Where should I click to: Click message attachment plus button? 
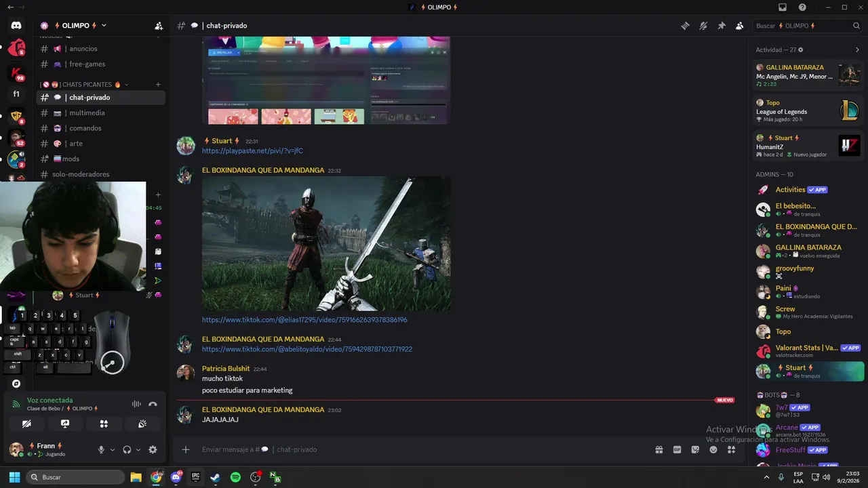[185, 449]
